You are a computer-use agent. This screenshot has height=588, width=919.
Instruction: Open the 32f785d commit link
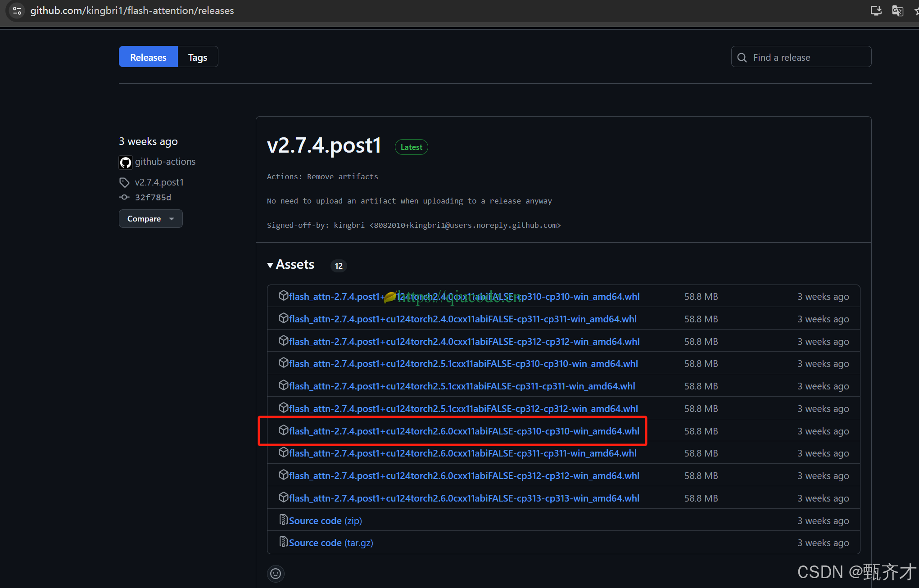153,197
